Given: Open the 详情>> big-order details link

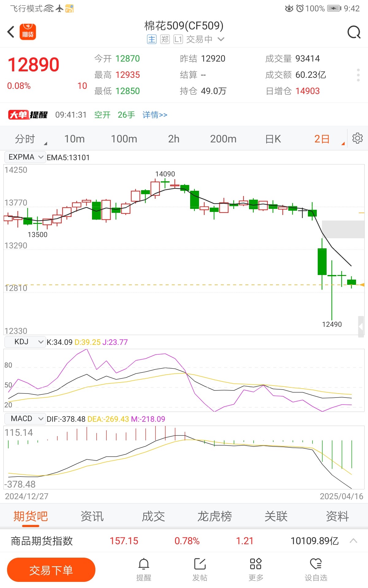Looking at the screenshot, I should 155,115.
